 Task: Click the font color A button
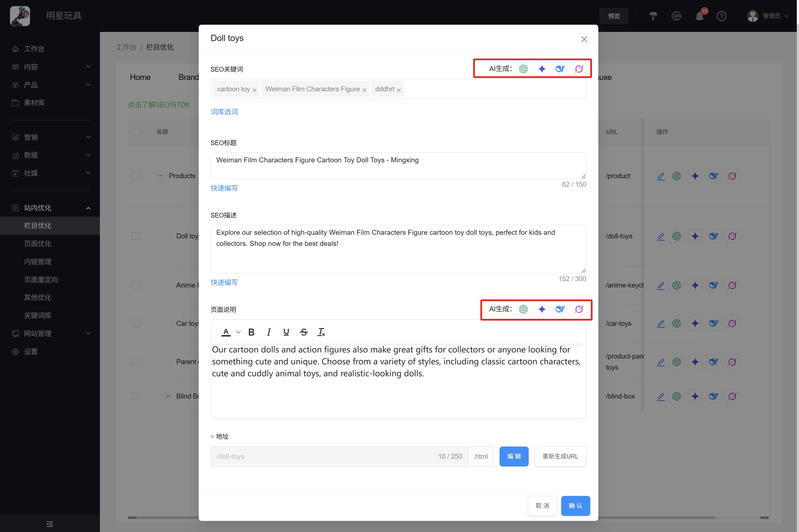226,332
